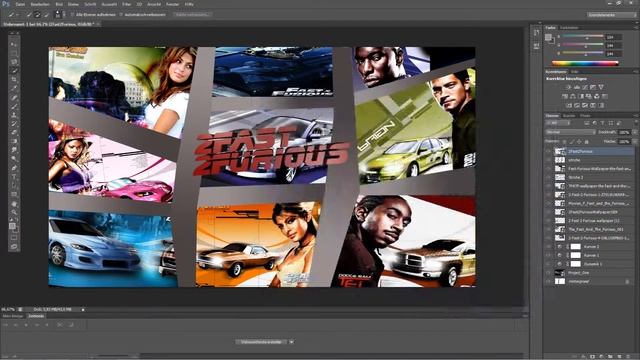Image resolution: width=640 pixels, height=360 pixels.
Task: Open the Filter menu
Action: (127, 4)
